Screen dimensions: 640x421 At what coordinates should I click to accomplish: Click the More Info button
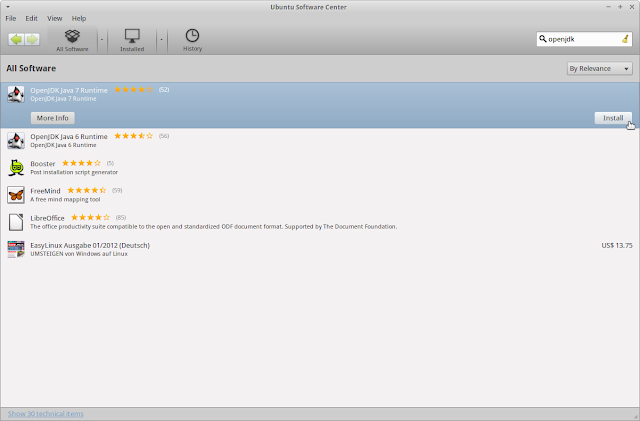click(53, 118)
